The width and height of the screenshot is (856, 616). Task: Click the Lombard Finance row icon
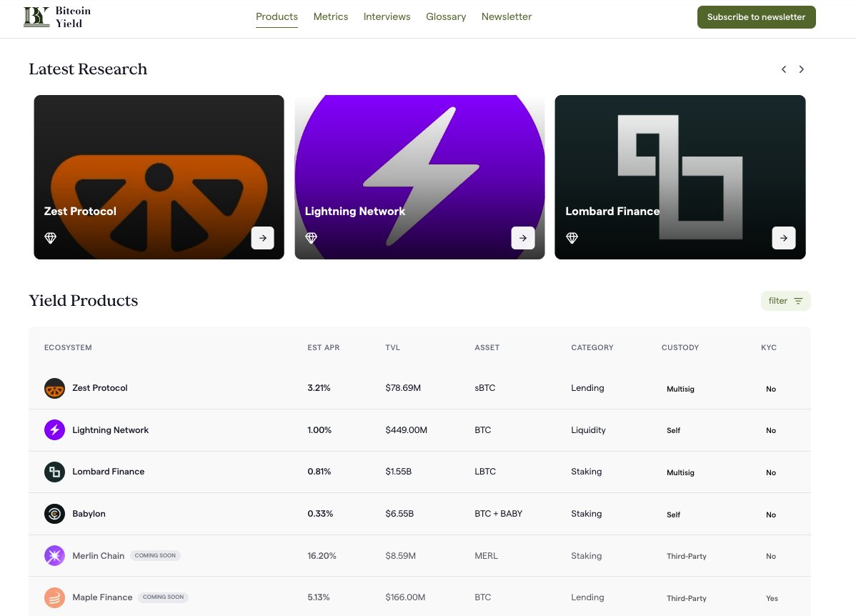(x=54, y=472)
